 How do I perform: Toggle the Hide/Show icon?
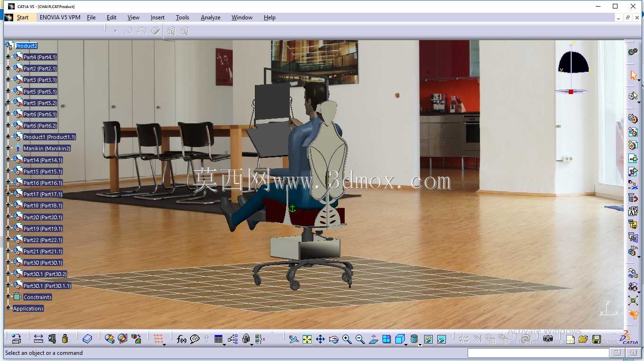tap(428, 339)
